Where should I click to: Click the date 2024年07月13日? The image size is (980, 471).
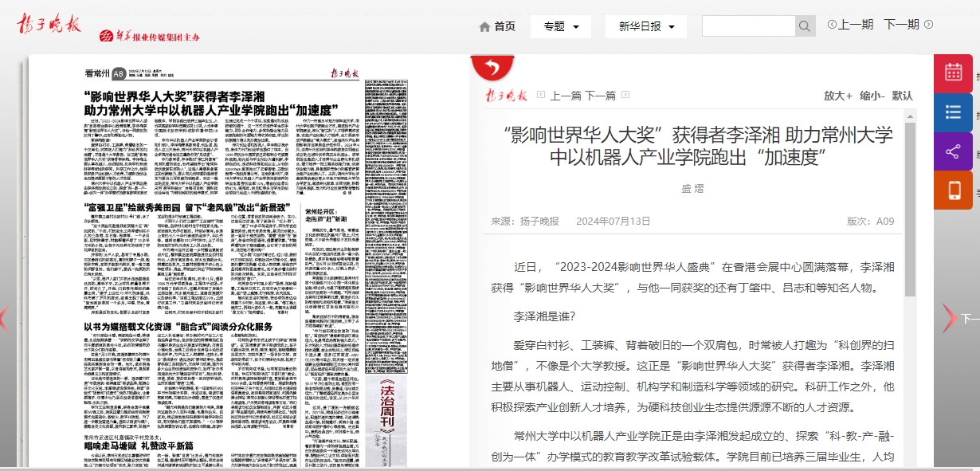tap(613, 221)
